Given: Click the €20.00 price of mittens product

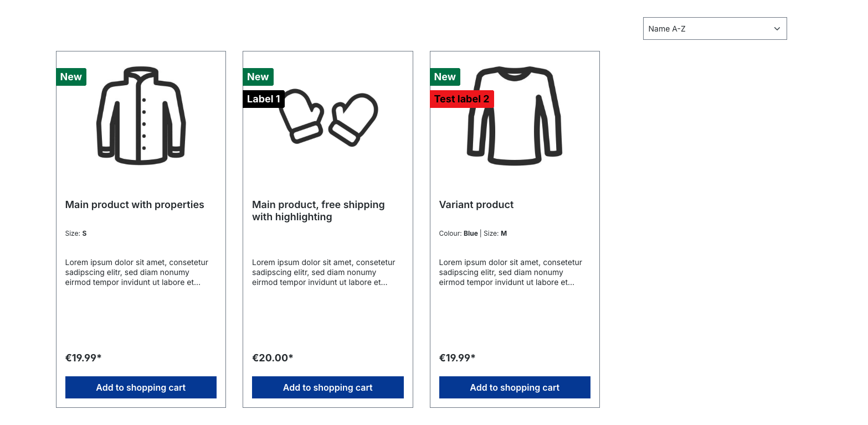Looking at the screenshot, I should coord(273,358).
